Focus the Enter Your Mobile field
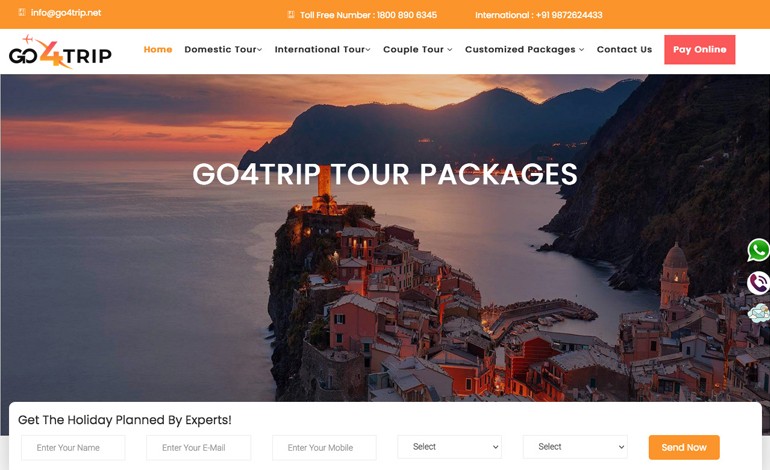The height and width of the screenshot is (470, 770). point(324,447)
